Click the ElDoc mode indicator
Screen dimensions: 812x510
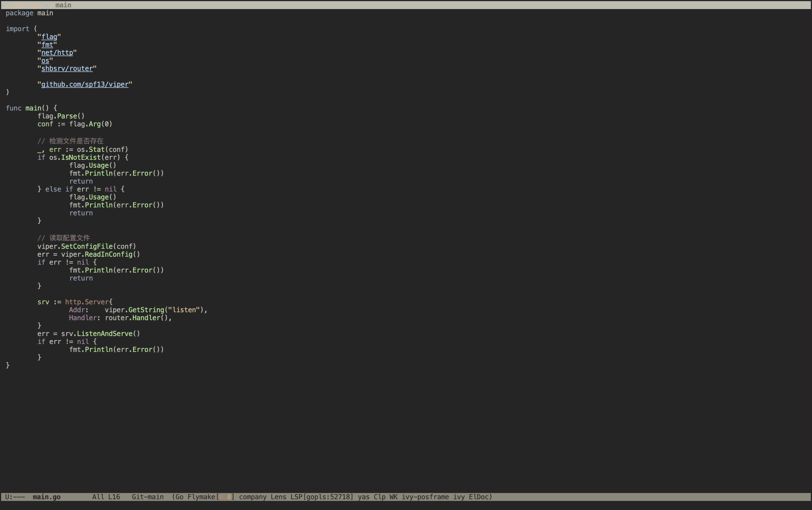tap(480, 497)
